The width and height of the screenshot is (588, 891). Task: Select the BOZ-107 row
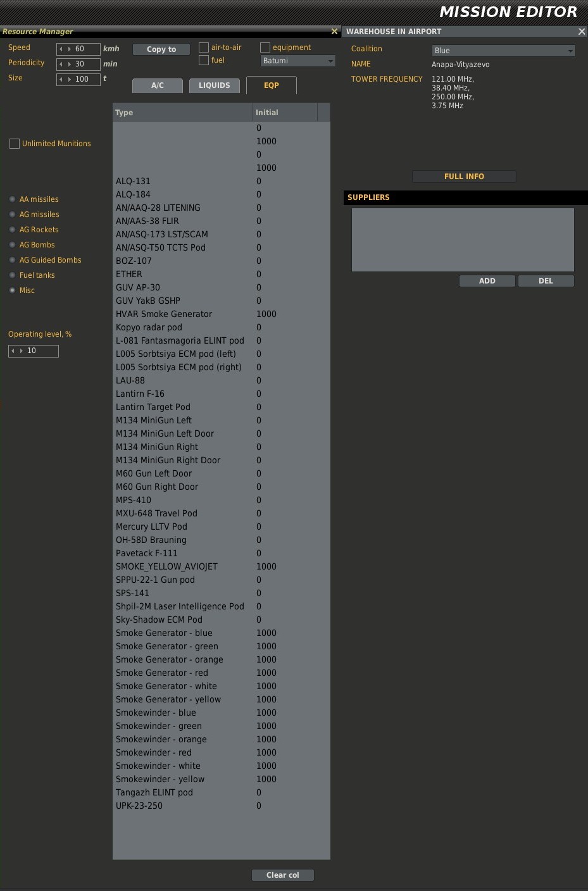click(x=221, y=261)
